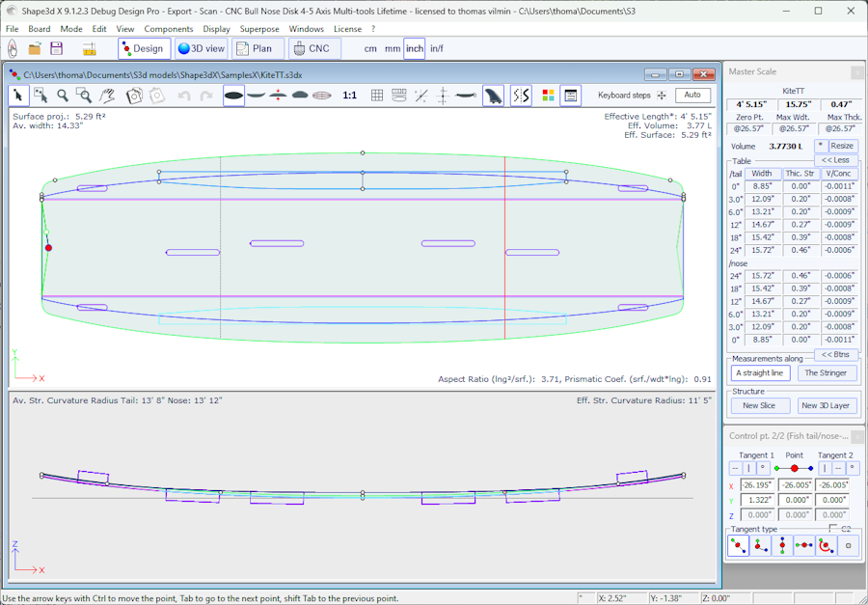Screen dimensions: 868x605
Task: Click the New Slice button
Action: click(759, 405)
